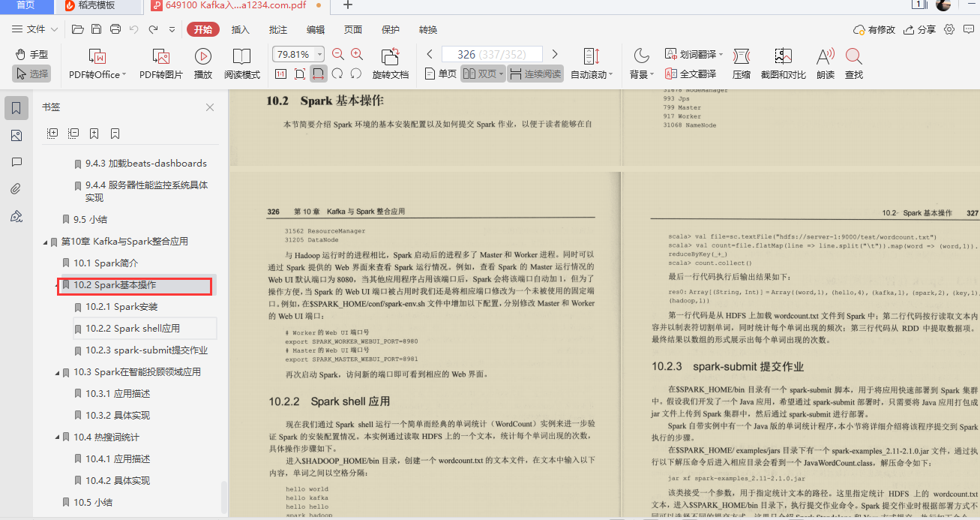
Task: Open the 批注 menu
Action: (x=277, y=29)
